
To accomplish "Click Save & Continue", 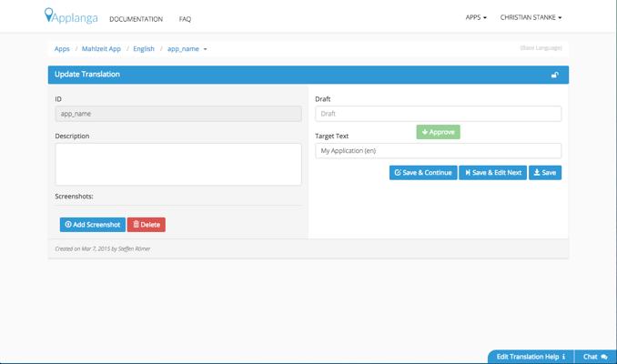I will pyautogui.click(x=423, y=172).
